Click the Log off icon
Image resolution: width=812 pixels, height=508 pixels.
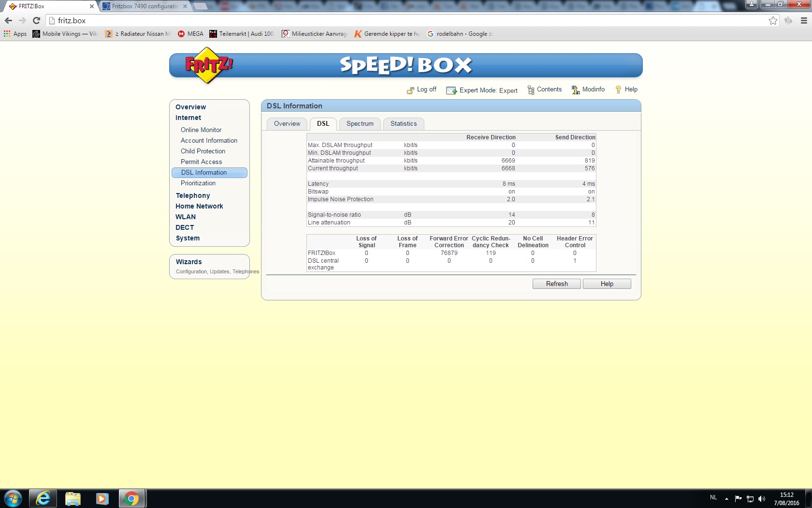410,90
